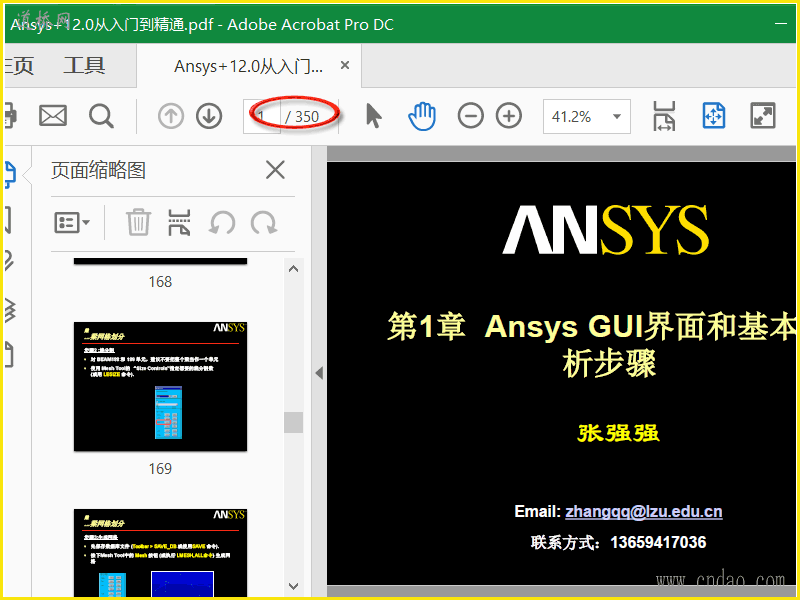Click the print icon in toolbar

coord(11,116)
